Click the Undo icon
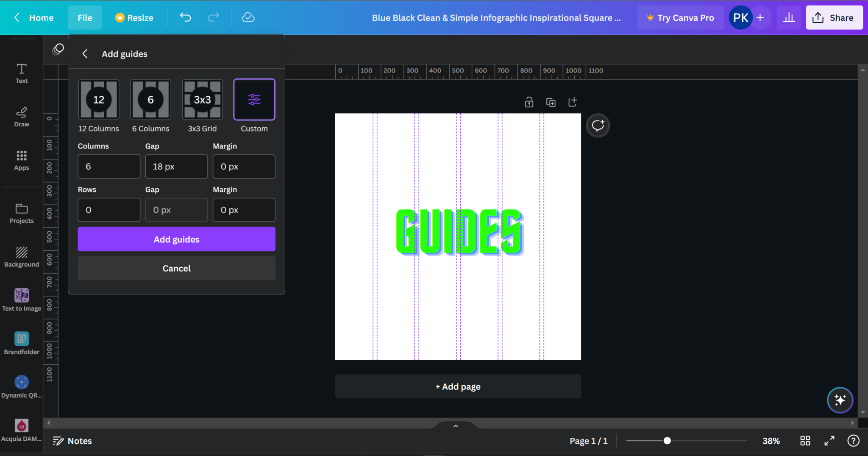This screenshot has height=456, width=868. point(185,17)
